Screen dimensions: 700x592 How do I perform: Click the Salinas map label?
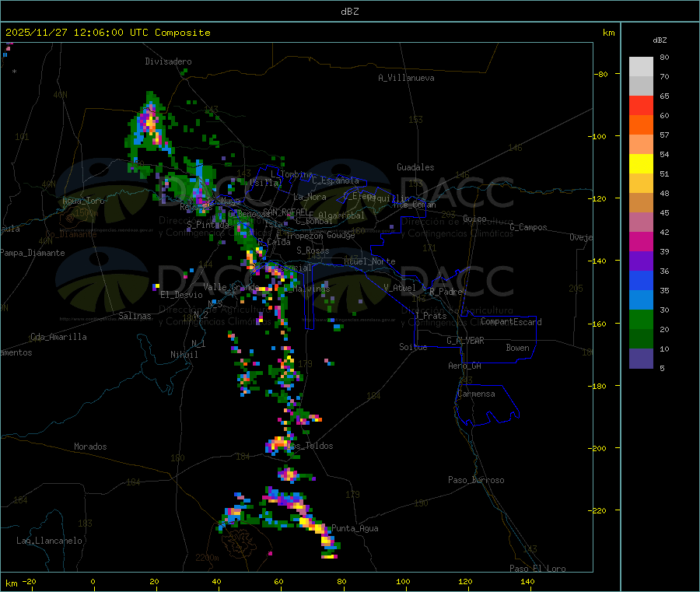135,316
